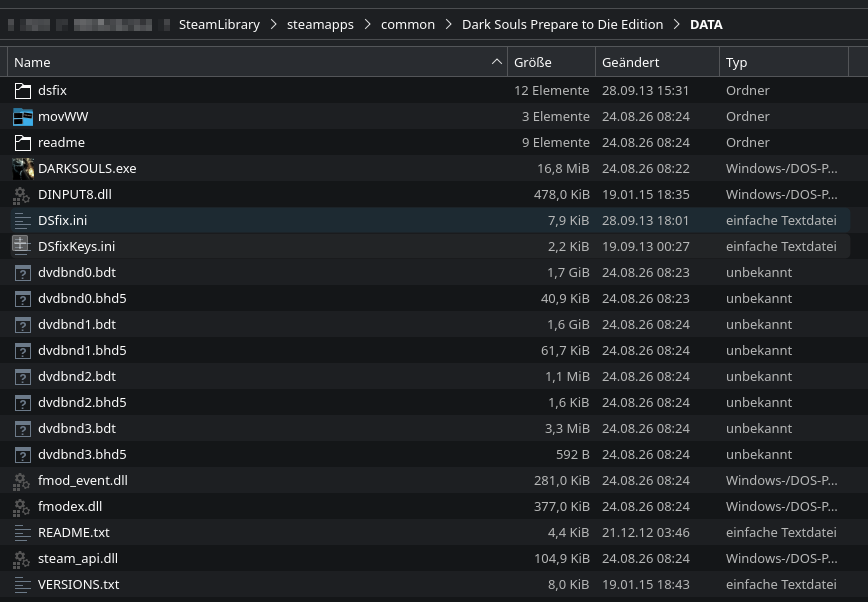Image resolution: width=868 pixels, height=602 pixels.
Task: Click the README.txt text file icon
Action: 23,533
